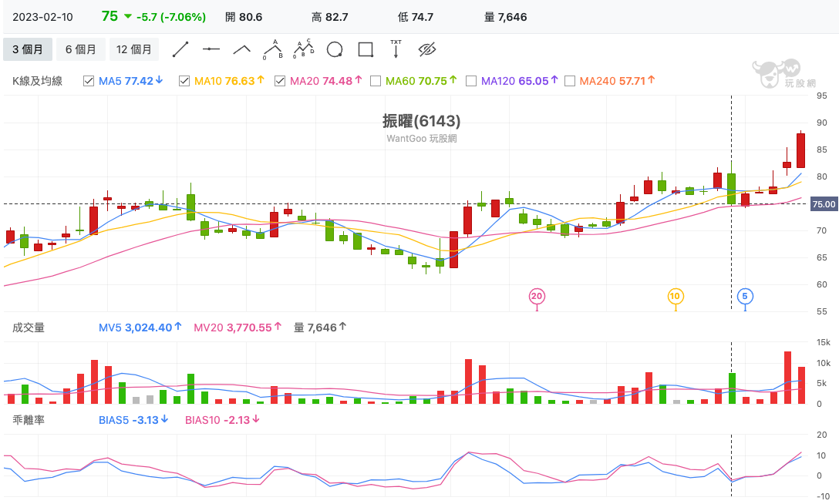Screen dimensions: 839x504
Task: Click the yellow 10 marker on chart
Action: (676, 296)
